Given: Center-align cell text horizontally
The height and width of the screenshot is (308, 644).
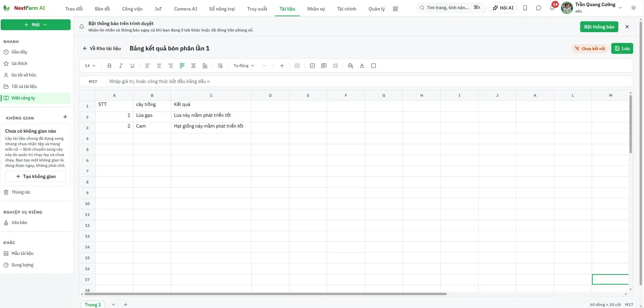Looking at the screenshot, I should (159, 66).
